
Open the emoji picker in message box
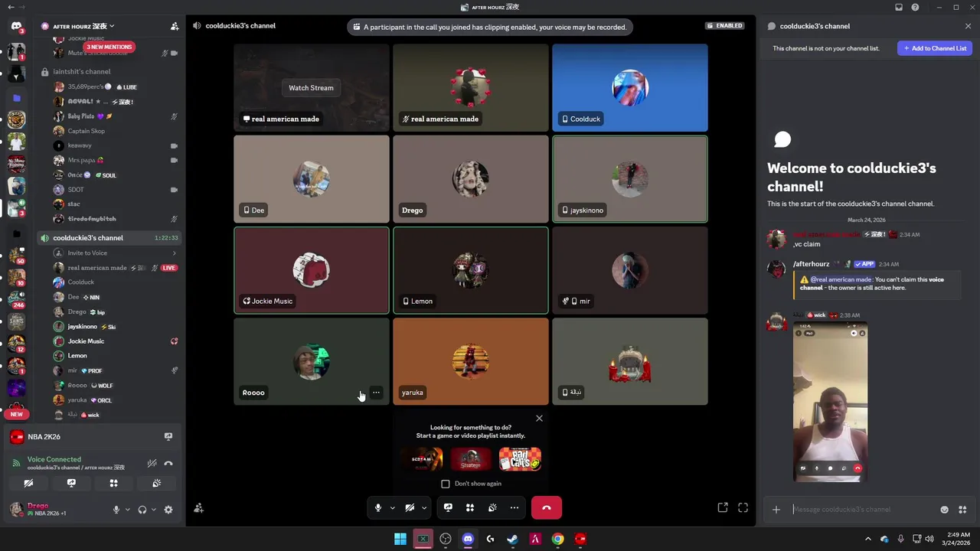(x=944, y=510)
